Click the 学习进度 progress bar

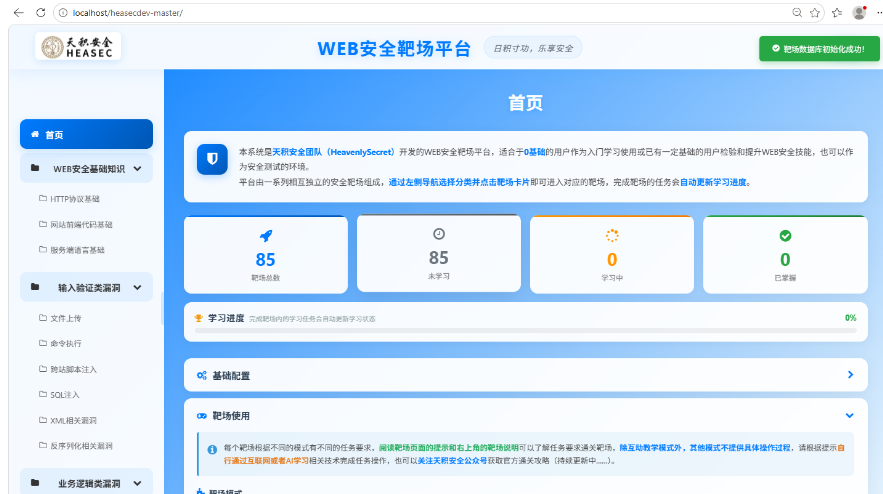(525, 331)
